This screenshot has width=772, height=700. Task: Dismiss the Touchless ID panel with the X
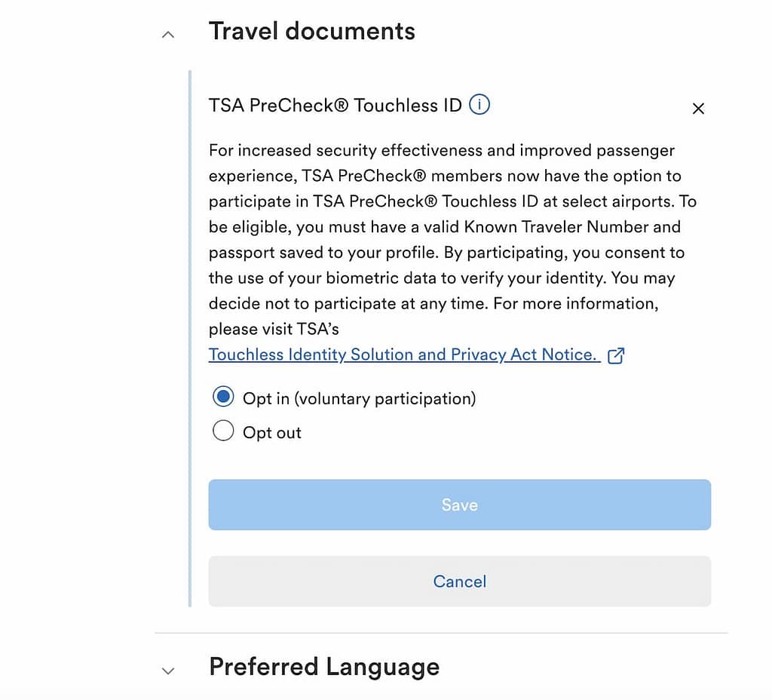coord(697,109)
